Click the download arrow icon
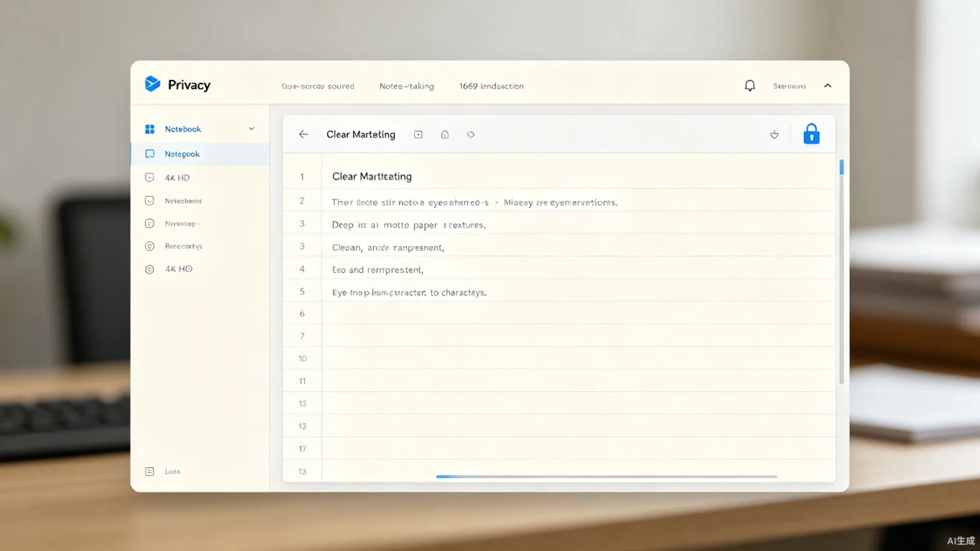Screen dimensions: 980x551 [774, 134]
